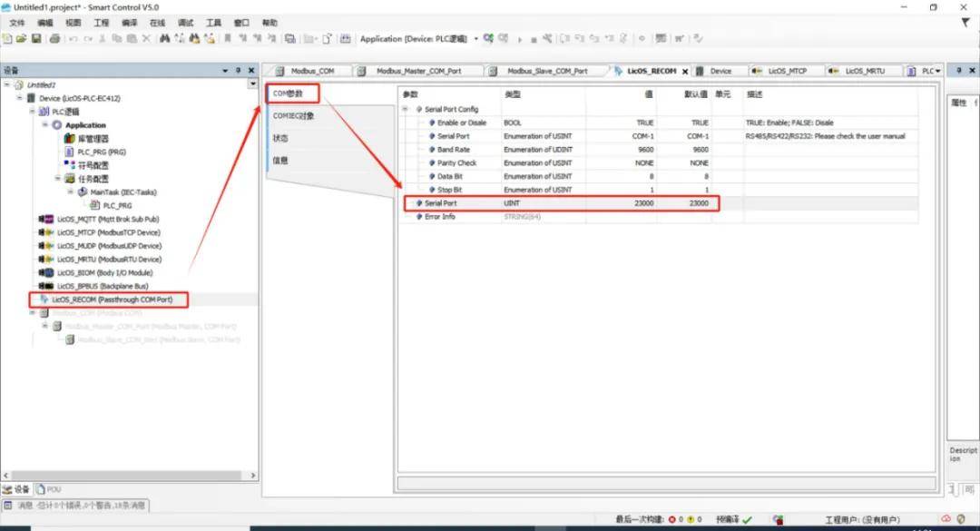Click the Print toolbar icon

pyautogui.click(x=55, y=39)
